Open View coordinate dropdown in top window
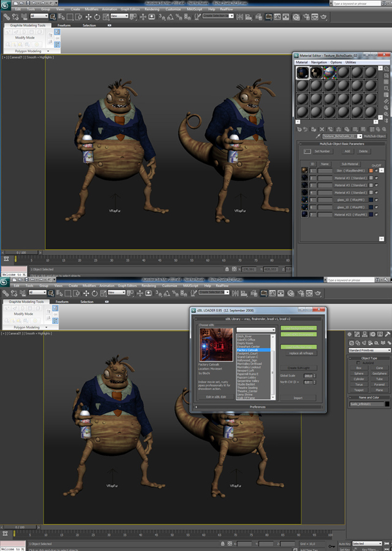The image size is (392, 551). (x=119, y=16)
